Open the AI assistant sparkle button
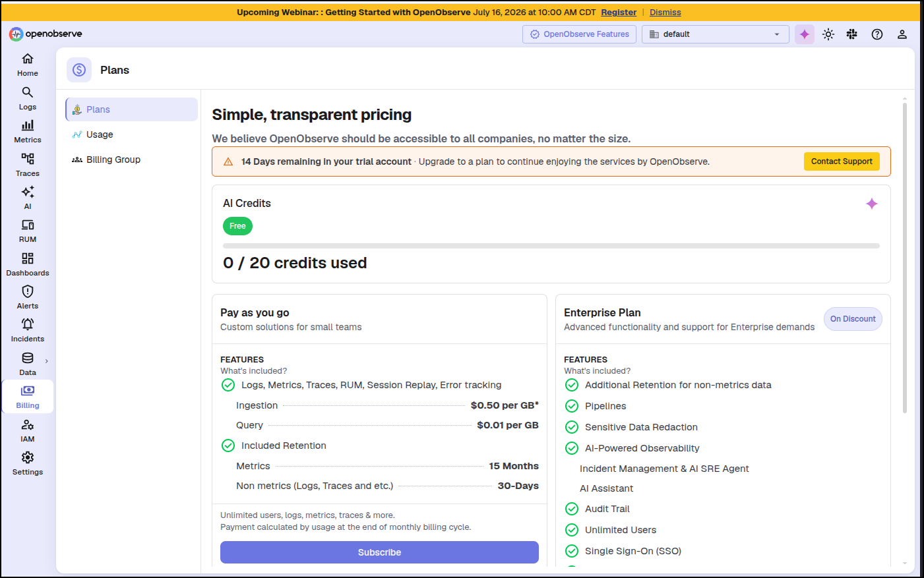 pos(805,34)
